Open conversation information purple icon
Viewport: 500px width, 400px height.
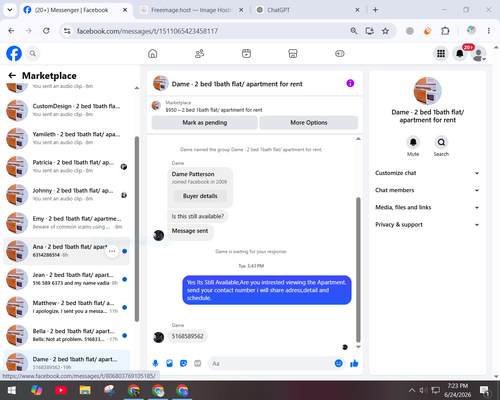[x=350, y=83]
